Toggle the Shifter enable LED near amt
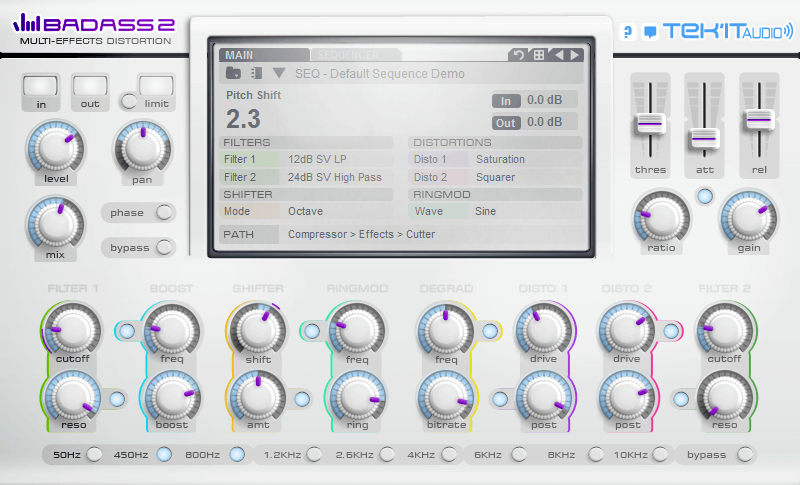This screenshot has height=485, width=800. 302,399
